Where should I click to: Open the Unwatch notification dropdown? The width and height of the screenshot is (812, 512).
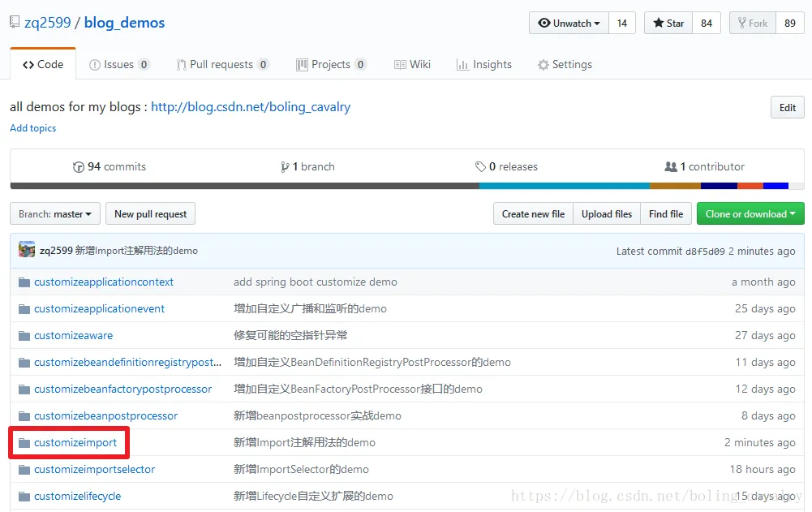tap(569, 24)
